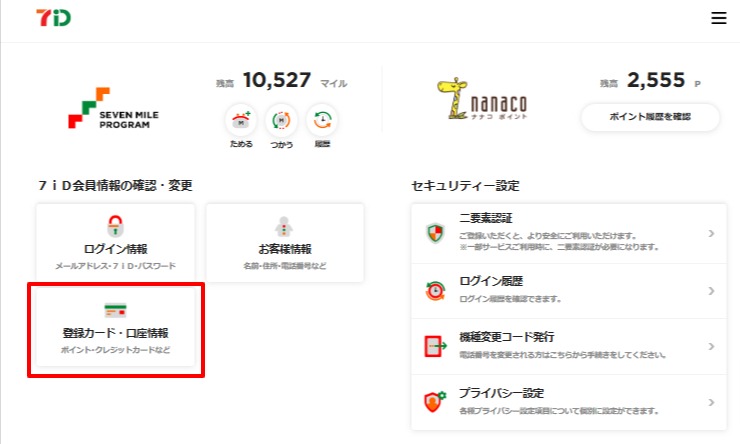The height and width of the screenshot is (444, 740).
Task: Click the プライバシー設定 shield icon
Action: (x=435, y=402)
